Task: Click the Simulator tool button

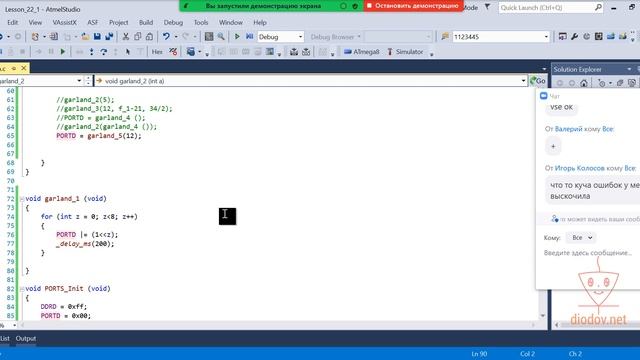Action: point(405,52)
